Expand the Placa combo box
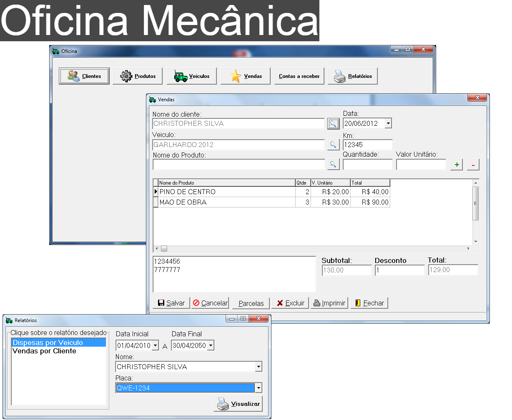This screenshot has width=512, height=420. click(259, 388)
